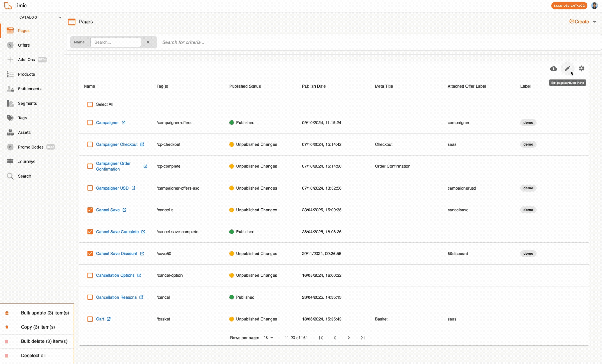Viewport: 602px width, 364px height.
Task: Check the Campaigner USD row checkbox
Action: (x=90, y=188)
